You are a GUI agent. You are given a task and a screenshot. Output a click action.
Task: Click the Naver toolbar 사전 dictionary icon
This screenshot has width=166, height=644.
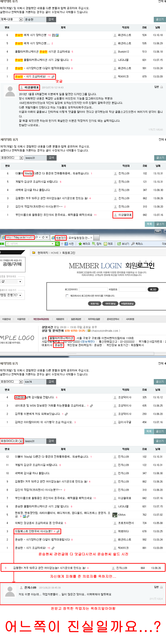[x=66, y=244]
